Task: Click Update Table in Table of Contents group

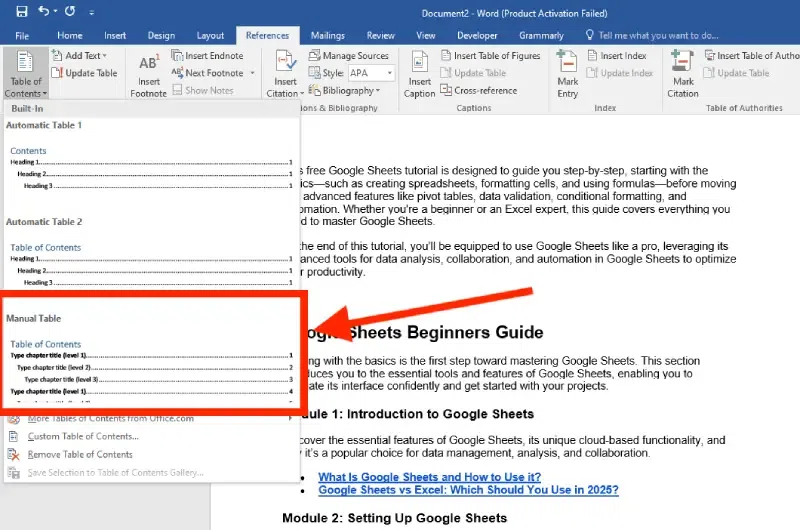Action: (85, 73)
